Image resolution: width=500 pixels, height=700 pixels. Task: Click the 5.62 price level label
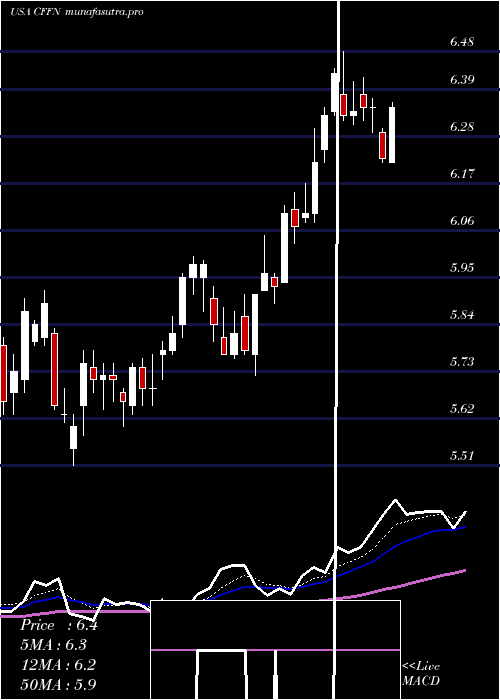tap(462, 408)
